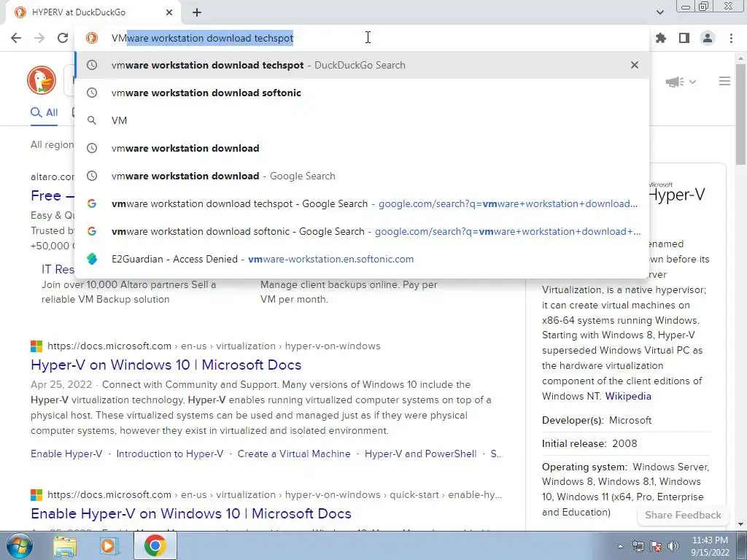Open Google Search softonic history entry
The height and width of the screenshot is (560, 747).
coord(362,231)
